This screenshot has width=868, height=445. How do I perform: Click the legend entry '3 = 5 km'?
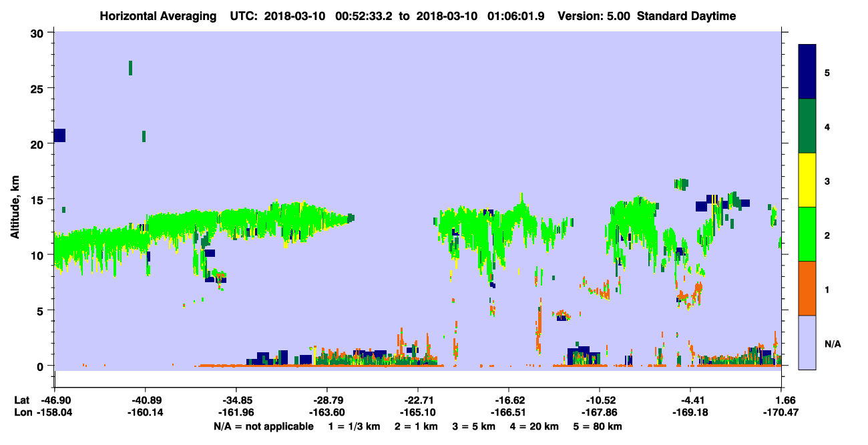(474, 426)
